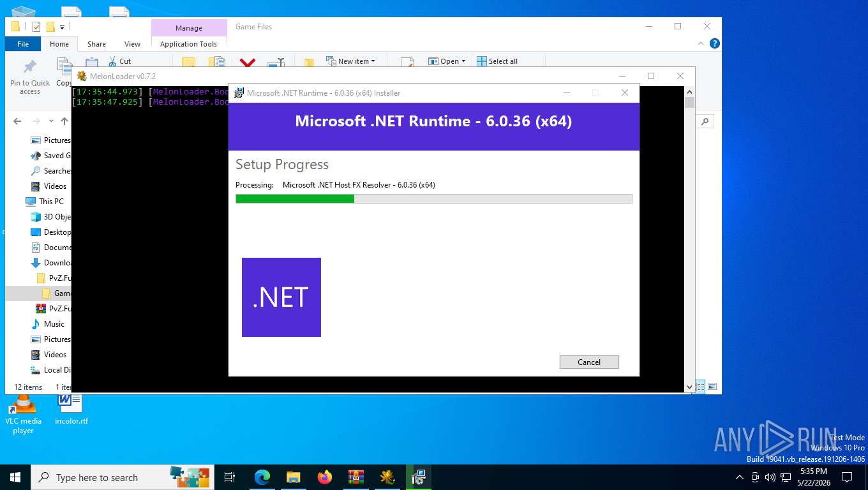Viewport: 868px width, 490px height.
Task: Click the 12 items status text
Action: (28, 387)
